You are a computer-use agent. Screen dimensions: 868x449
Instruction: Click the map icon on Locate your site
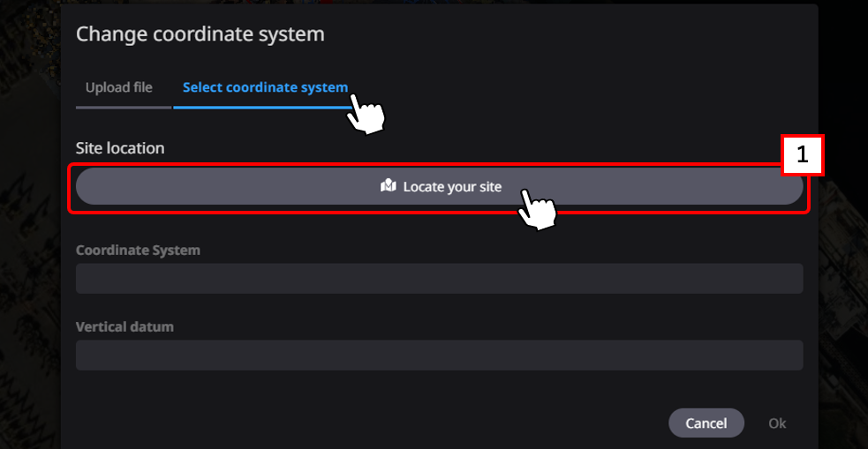[388, 186]
